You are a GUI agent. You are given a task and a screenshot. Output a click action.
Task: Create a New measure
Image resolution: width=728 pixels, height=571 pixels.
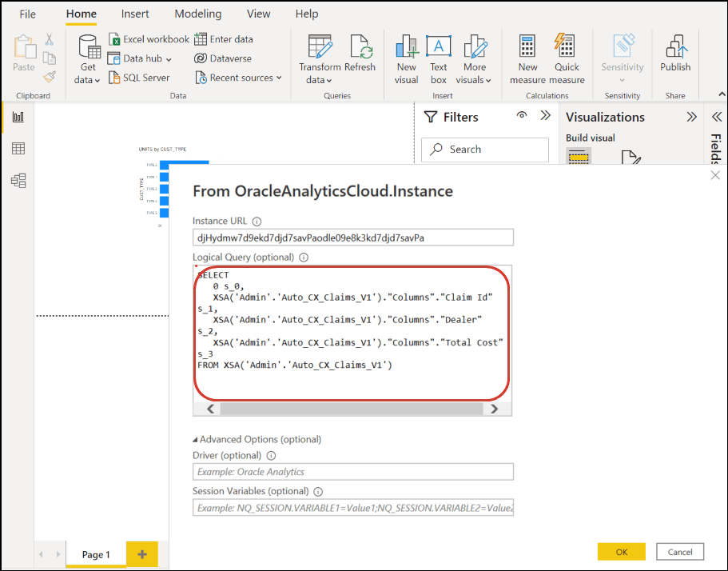pos(527,58)
